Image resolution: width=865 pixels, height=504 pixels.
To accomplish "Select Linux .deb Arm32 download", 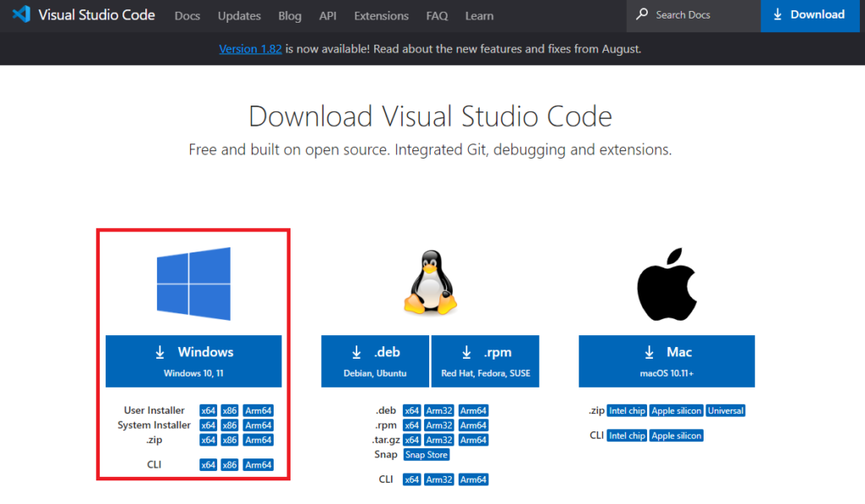I will [x=439, y=411].
